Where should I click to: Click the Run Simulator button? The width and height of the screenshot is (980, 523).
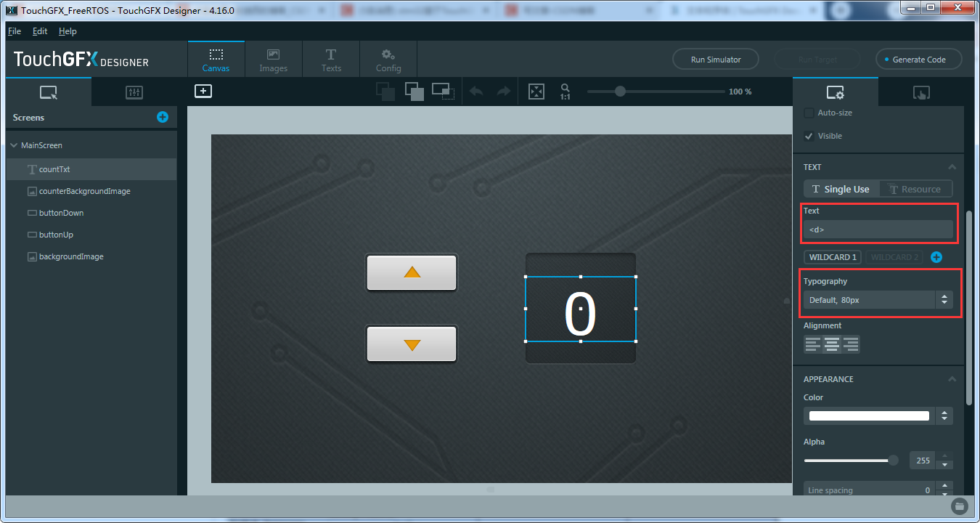click(x=715, y=59)
